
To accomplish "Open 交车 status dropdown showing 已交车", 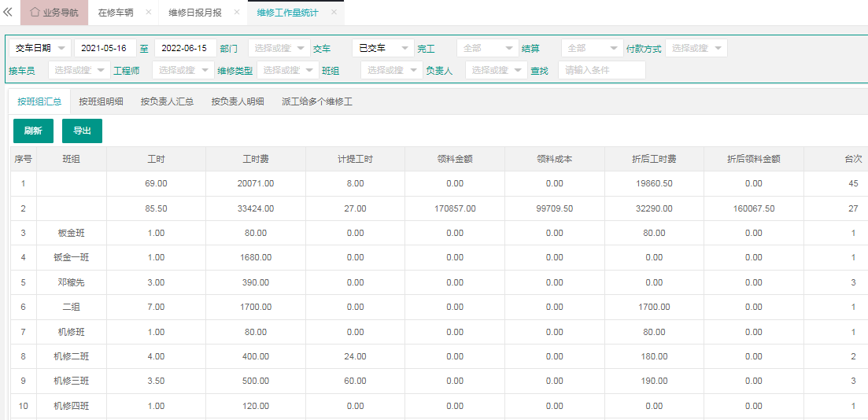I will coord(383,48).
